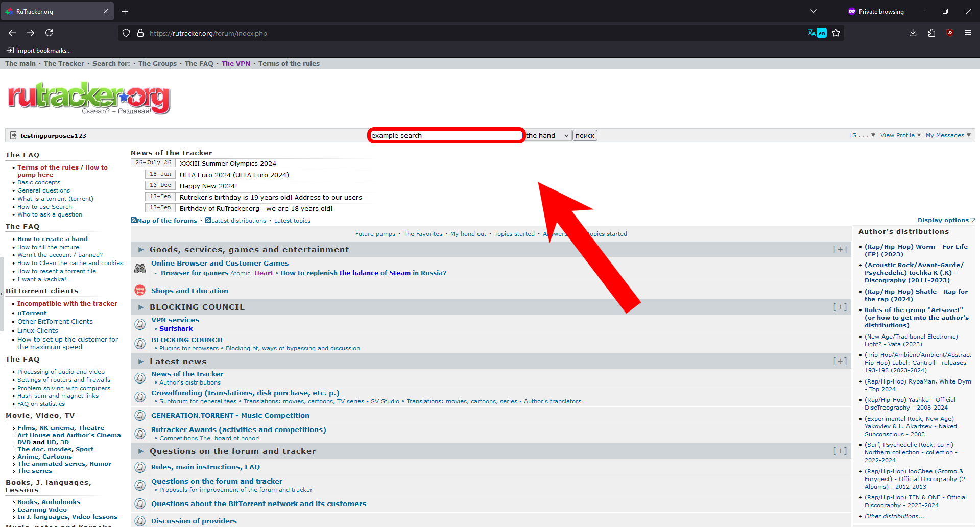Toggle the [+] on Latest news category
Screen dimensions: 980x527
coord(840,361)
